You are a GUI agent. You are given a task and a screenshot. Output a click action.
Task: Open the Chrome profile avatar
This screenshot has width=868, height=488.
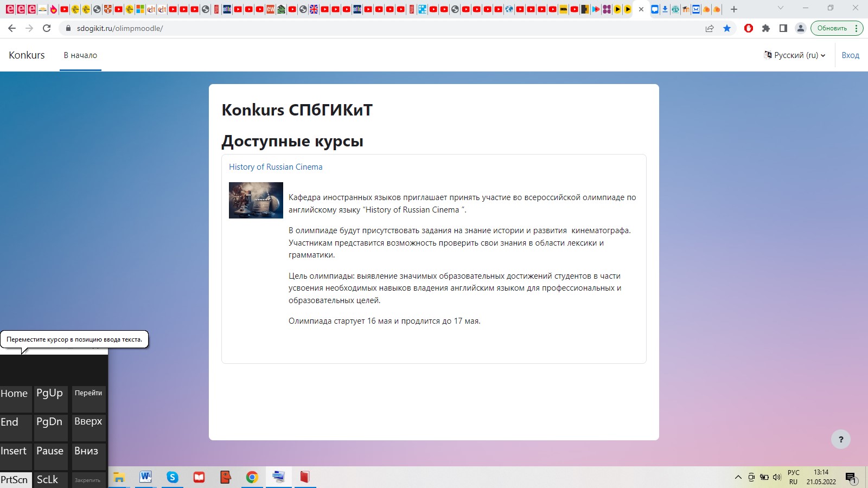click(800, 28)
